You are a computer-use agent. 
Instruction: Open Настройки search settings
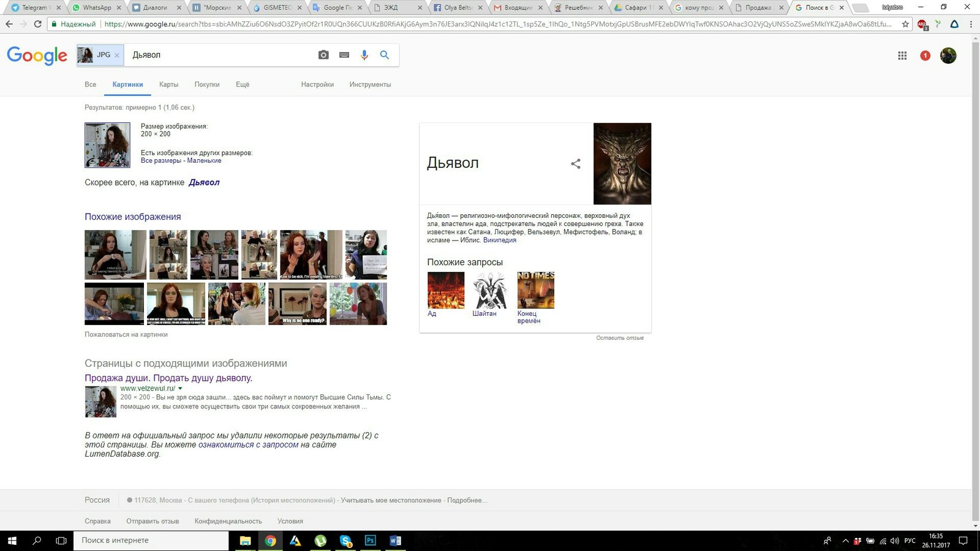coord(317,84)
